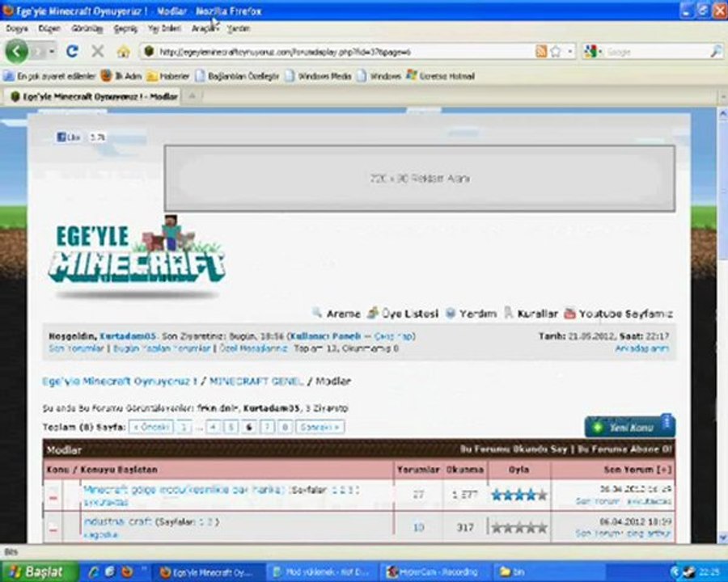Screen dimensions: 728x582
Task: Click the Bu Foruma Abone Ol link
Action: 624,449
